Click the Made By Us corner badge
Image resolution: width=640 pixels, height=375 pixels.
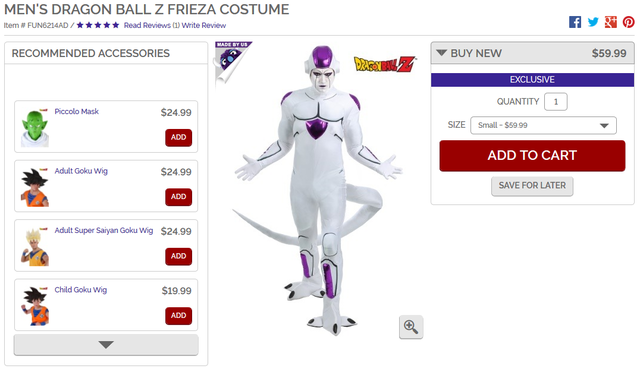coord(231,59)
